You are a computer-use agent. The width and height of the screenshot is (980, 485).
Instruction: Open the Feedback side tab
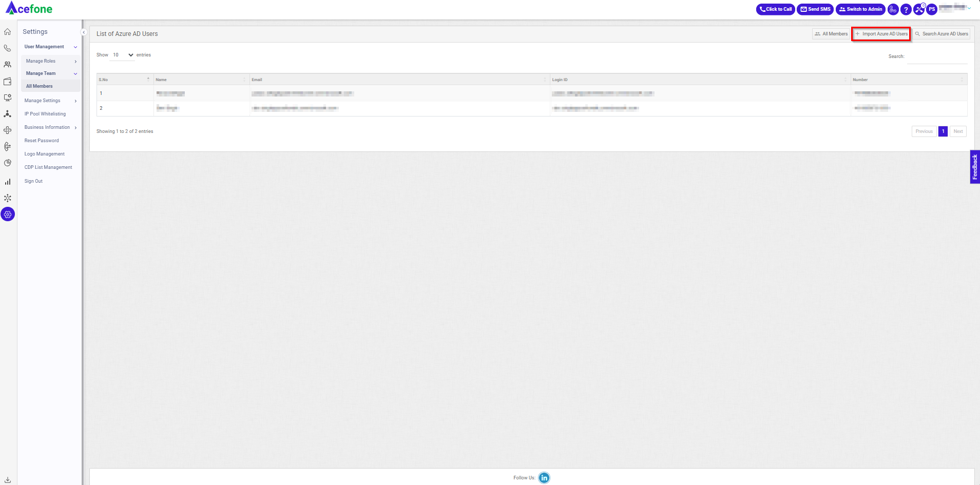[x=975, y=167]
